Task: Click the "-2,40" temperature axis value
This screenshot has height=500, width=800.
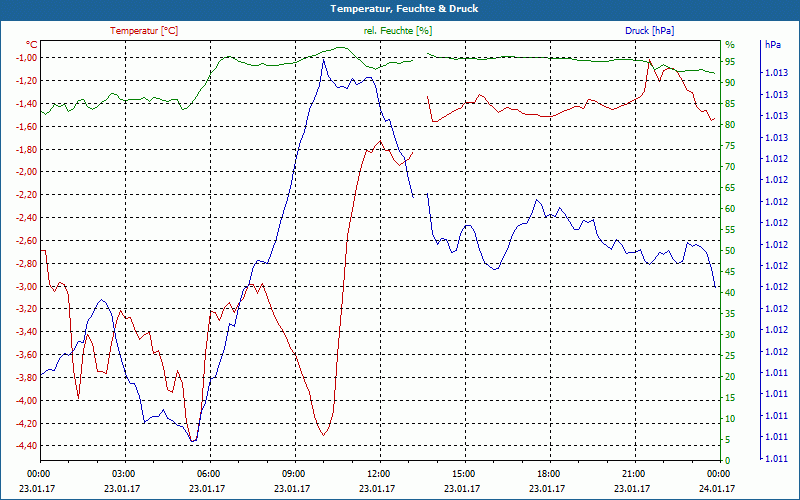Action: click(27, 217)
